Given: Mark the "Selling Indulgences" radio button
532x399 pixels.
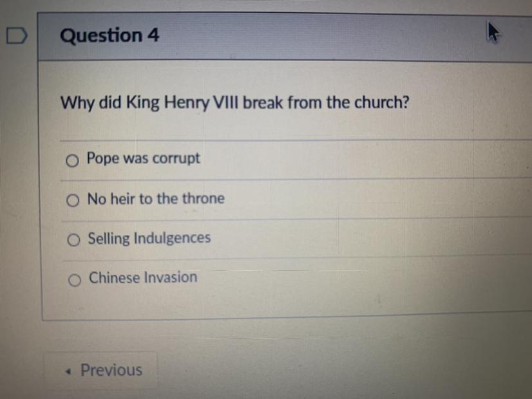Looking at the screenshot, I should click(x=75, y=240).
